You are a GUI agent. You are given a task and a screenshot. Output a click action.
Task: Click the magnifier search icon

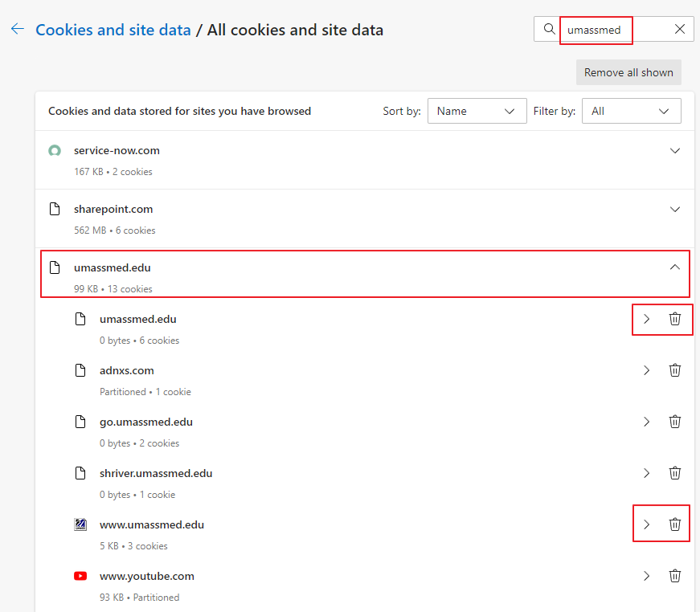tap(550, 30)
